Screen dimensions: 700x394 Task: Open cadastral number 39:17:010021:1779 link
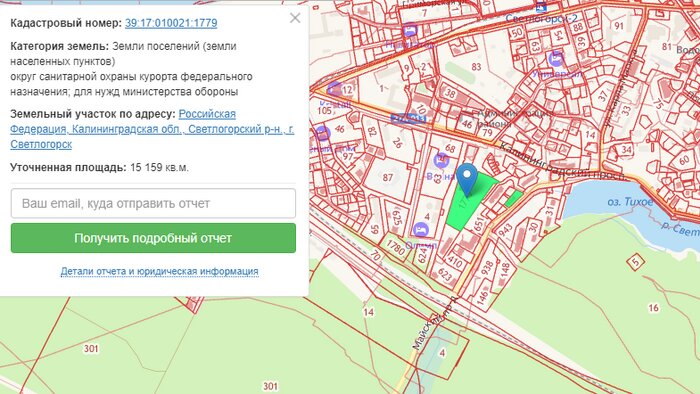(x=171, y=23)
